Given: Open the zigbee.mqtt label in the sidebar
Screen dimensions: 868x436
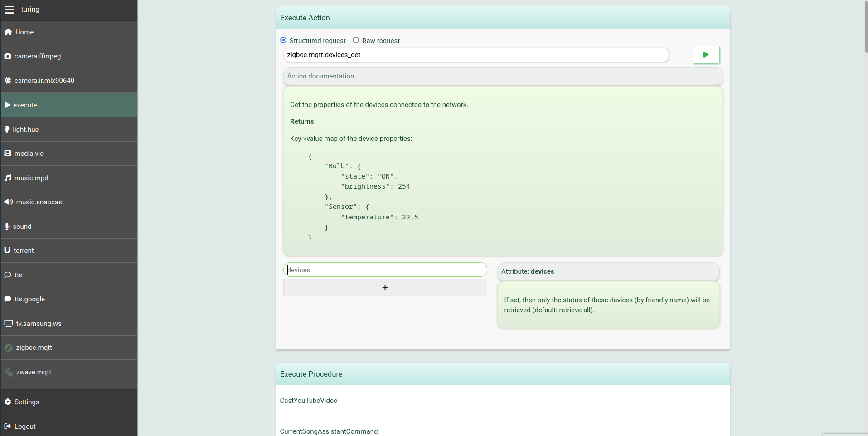Looking at the screenshot, I should (34, 348).
